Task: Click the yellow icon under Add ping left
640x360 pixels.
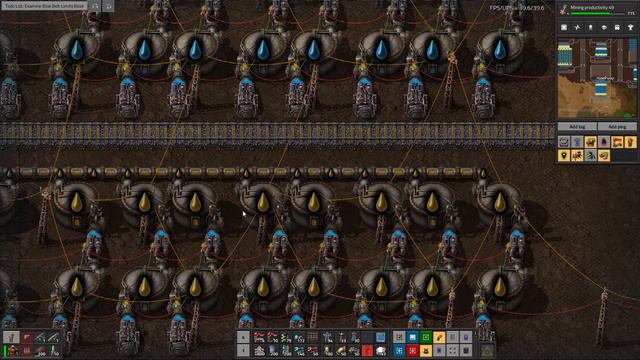Action: pos(617,142)
